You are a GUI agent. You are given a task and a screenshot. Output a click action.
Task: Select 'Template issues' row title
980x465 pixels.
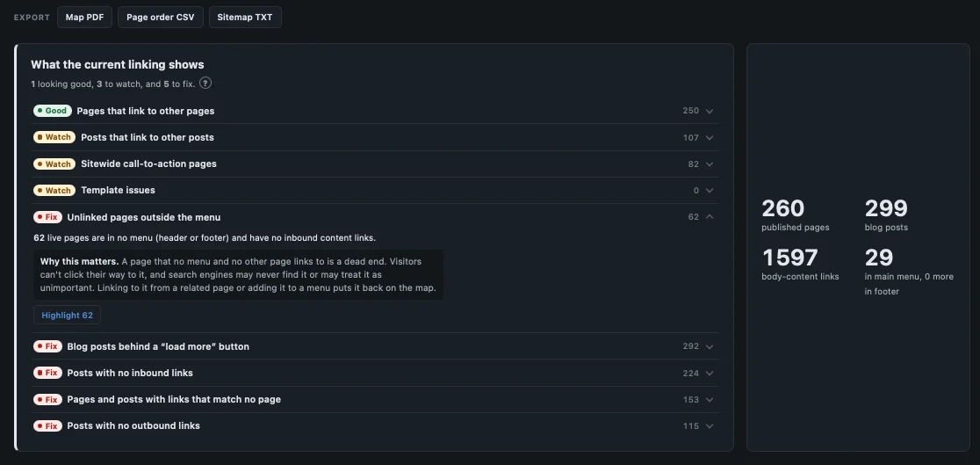tap(119, 190)
